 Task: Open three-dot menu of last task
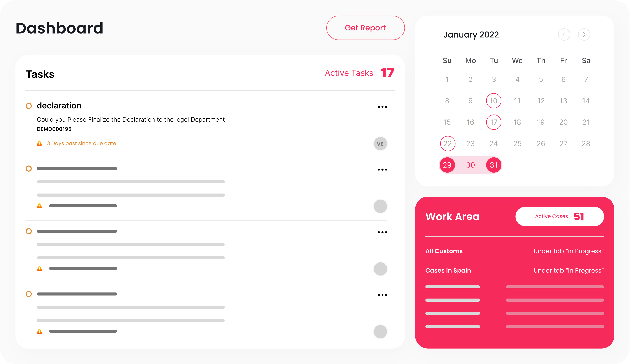coord(382,295)
